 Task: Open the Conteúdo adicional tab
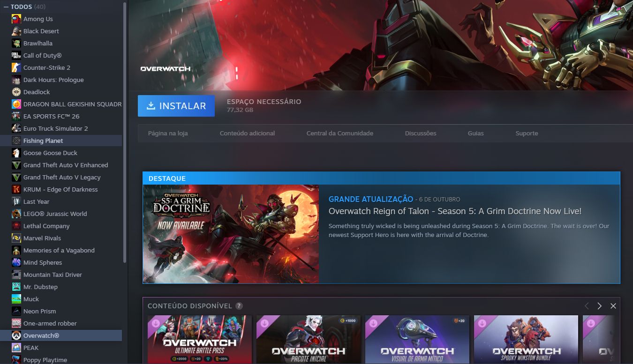pos(247,134)
